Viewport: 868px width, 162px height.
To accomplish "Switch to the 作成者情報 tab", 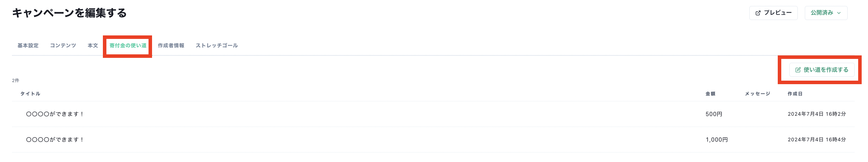I will 171,46.
